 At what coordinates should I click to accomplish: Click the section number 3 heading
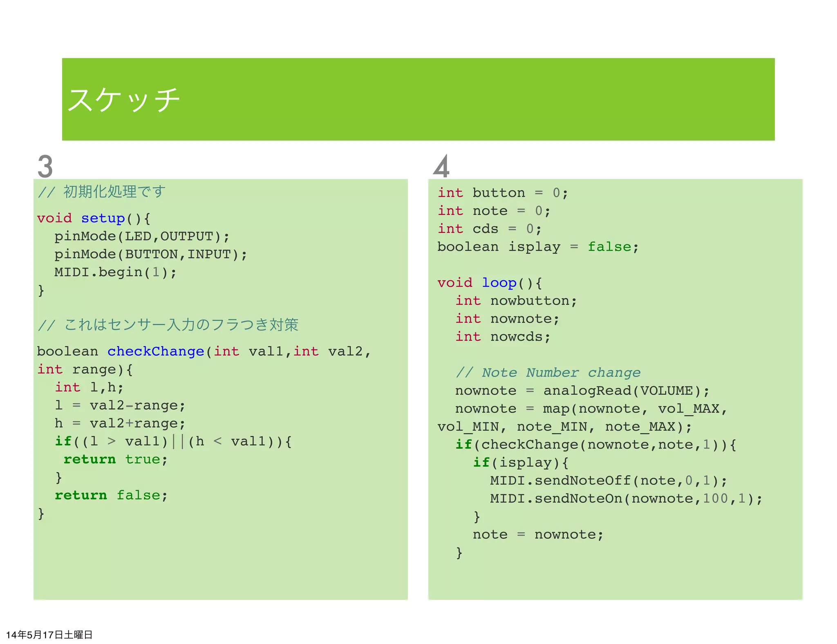click(45, 166)
